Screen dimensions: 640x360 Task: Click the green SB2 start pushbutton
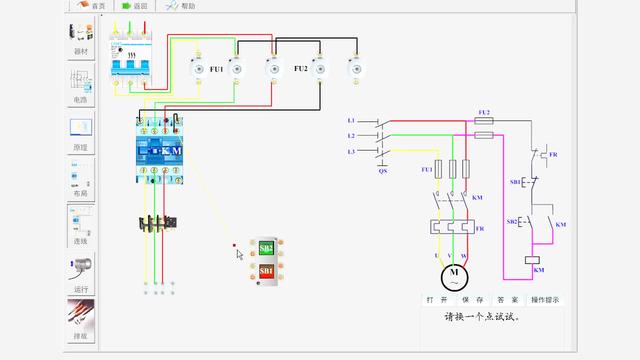tap(266, 248)
